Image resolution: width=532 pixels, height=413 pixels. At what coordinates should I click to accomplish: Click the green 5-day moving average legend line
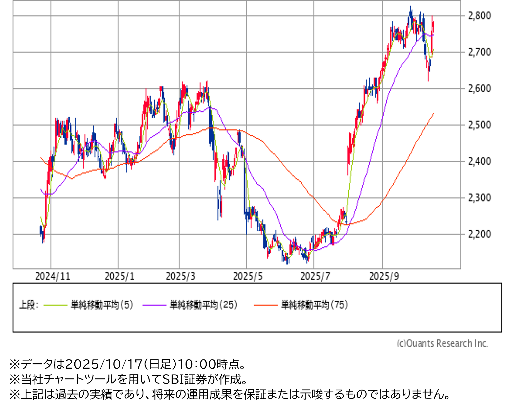point(55,305)
